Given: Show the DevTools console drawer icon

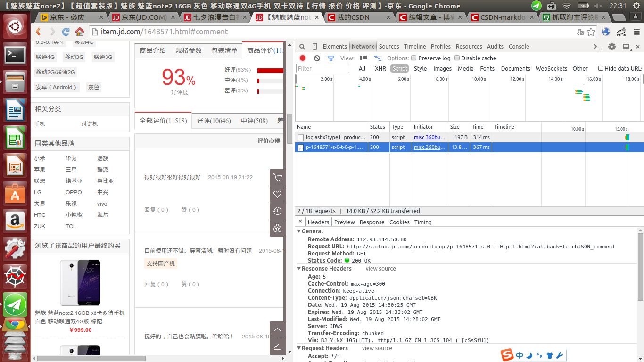Looking at the screenshot, I should click(x=597, y=47).
